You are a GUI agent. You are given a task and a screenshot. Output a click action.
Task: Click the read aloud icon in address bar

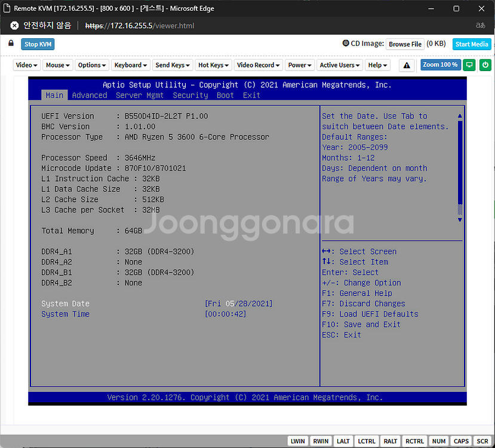coord(480,26)
